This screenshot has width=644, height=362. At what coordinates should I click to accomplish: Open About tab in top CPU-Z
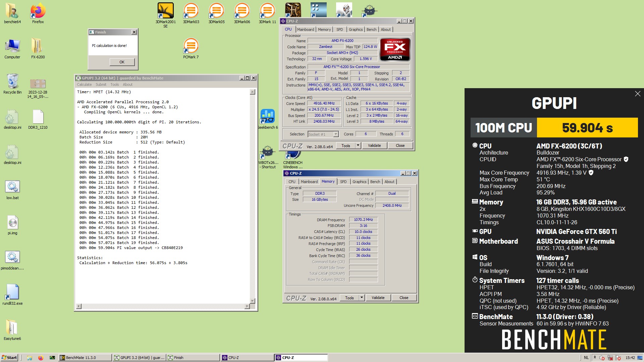(x=386, y=29)
